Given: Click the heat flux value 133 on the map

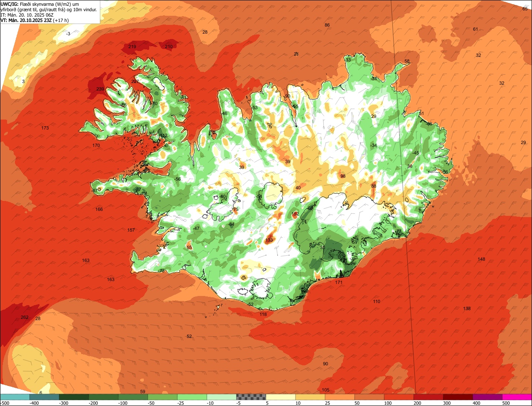Looking at the screenshot, I should coord(269,240).
